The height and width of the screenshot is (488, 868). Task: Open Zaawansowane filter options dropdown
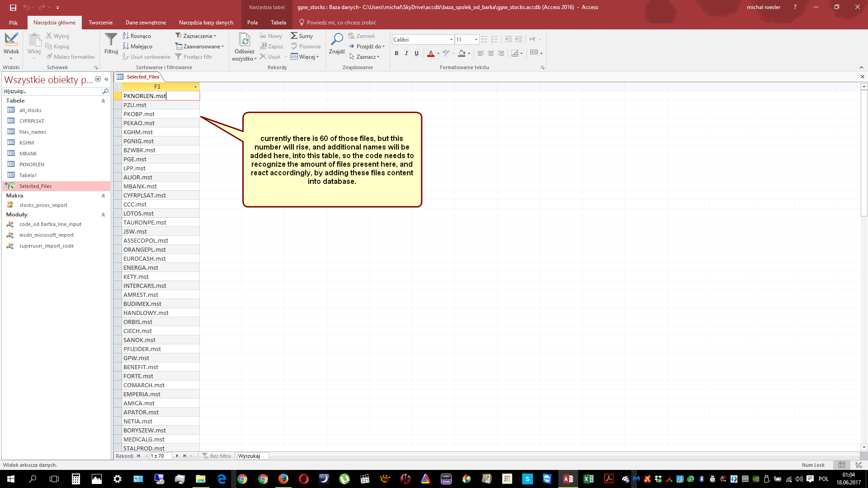point(199,46)
